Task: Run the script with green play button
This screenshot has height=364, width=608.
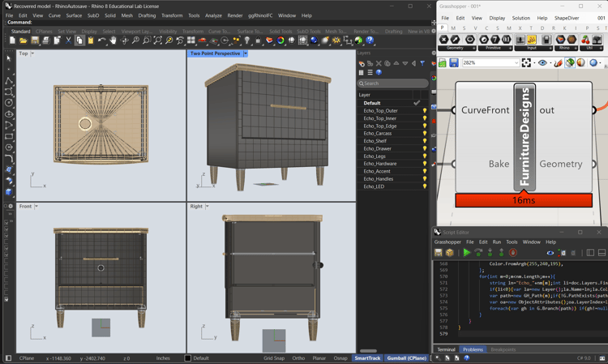Action: (466, 253)
